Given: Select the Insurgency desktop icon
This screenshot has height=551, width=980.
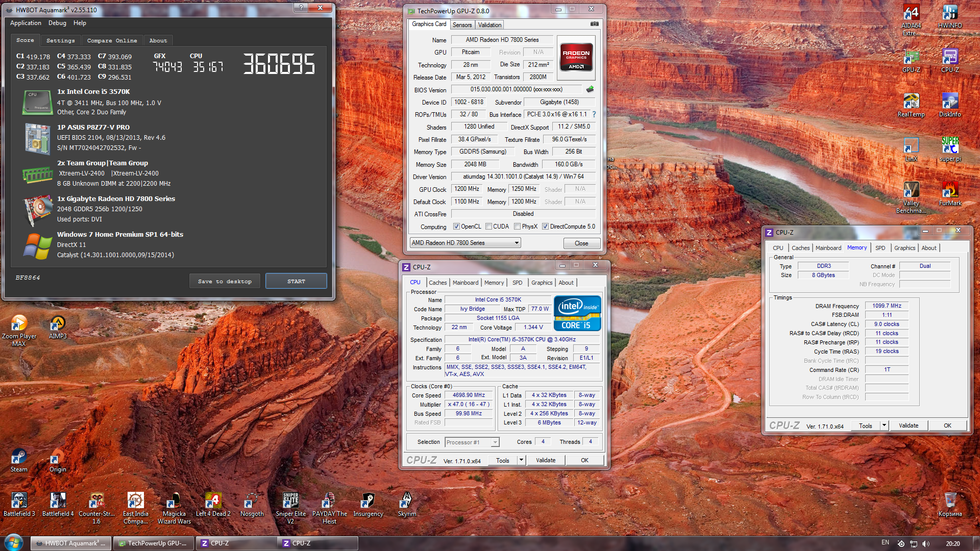Looking at the screenshot, I should [x=368, y=505].
